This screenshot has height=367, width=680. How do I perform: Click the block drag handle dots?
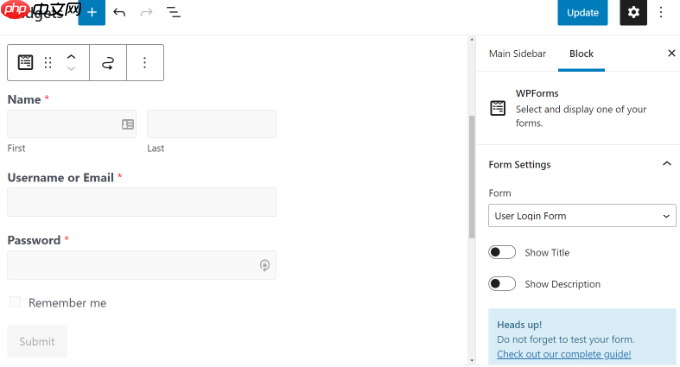[x=48, y=62]
